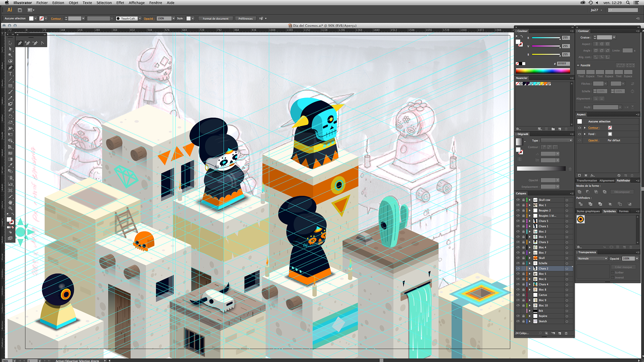
Task: Click the FFFFFF hex color field
Action: tap(563, 64)
